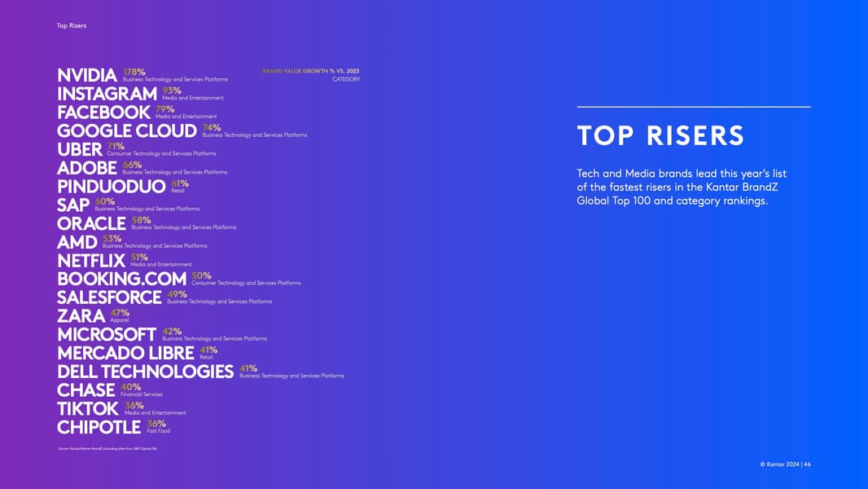Click the FACEBOOK brand name
The image size is (868, 489).
pyautogui.click(x=103, y=112)
